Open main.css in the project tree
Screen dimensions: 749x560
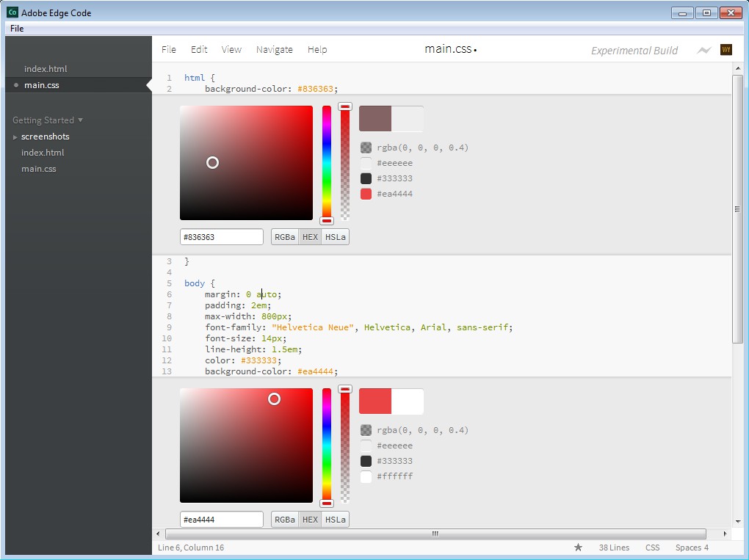pyautogui.click(x=39, y=169)
